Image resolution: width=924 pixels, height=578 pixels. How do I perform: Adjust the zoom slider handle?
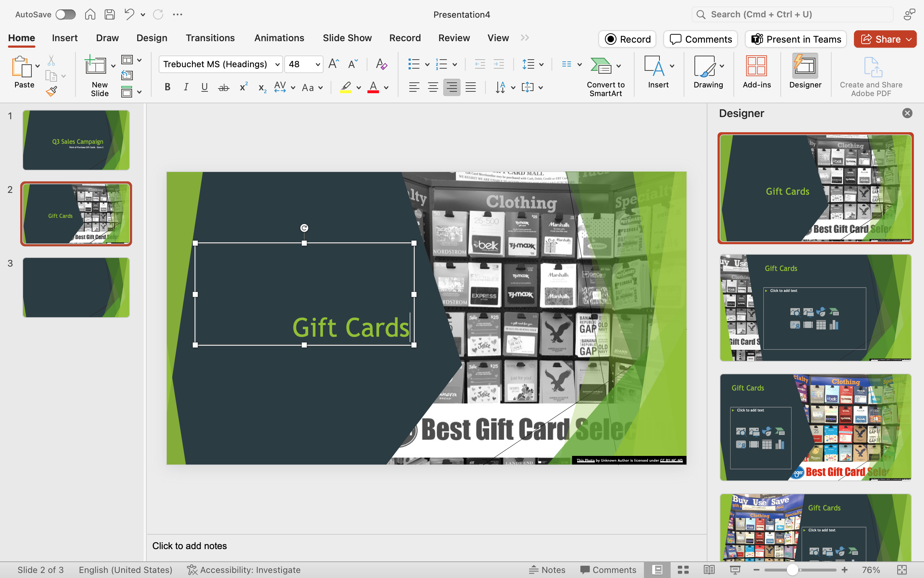click(792, 570)
